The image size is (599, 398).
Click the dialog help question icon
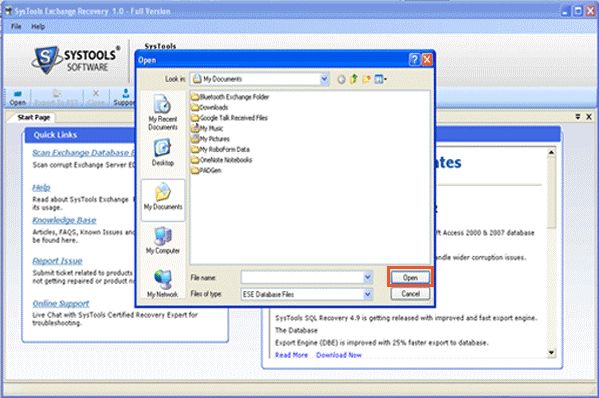coord(414,60)
